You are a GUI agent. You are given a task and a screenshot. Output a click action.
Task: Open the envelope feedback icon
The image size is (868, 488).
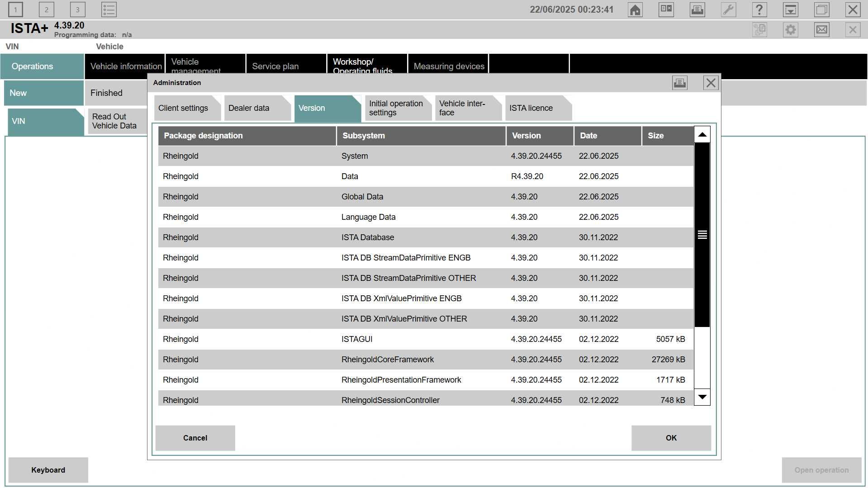click(822, 30)
